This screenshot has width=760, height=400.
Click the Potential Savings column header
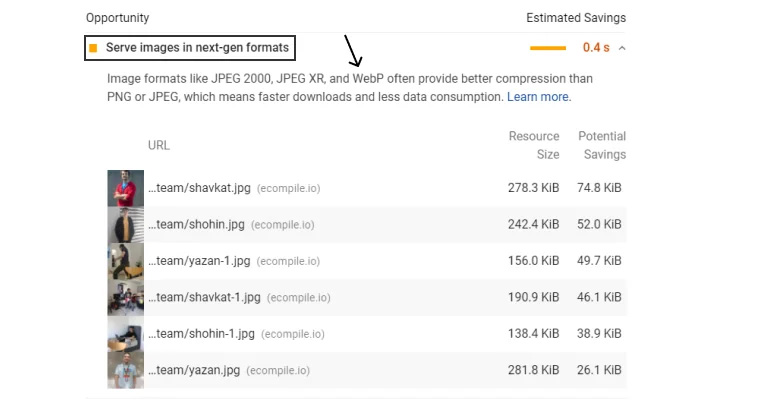point(602,145)
